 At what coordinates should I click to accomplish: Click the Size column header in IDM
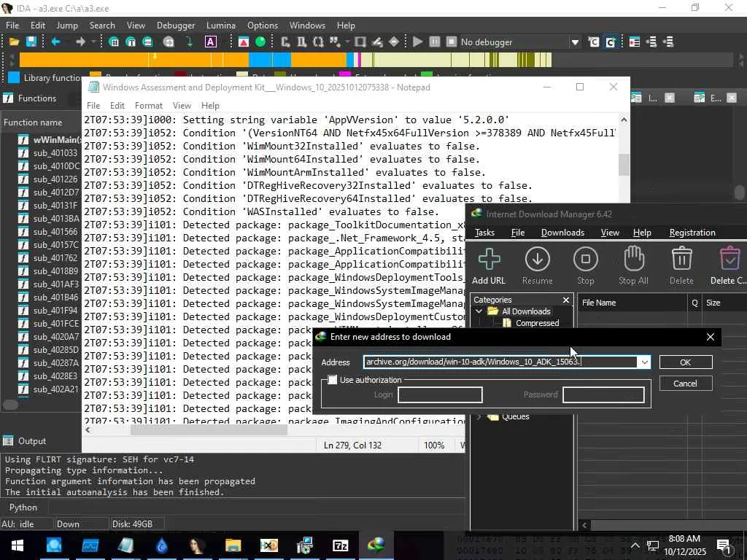[x=724, y=303]
